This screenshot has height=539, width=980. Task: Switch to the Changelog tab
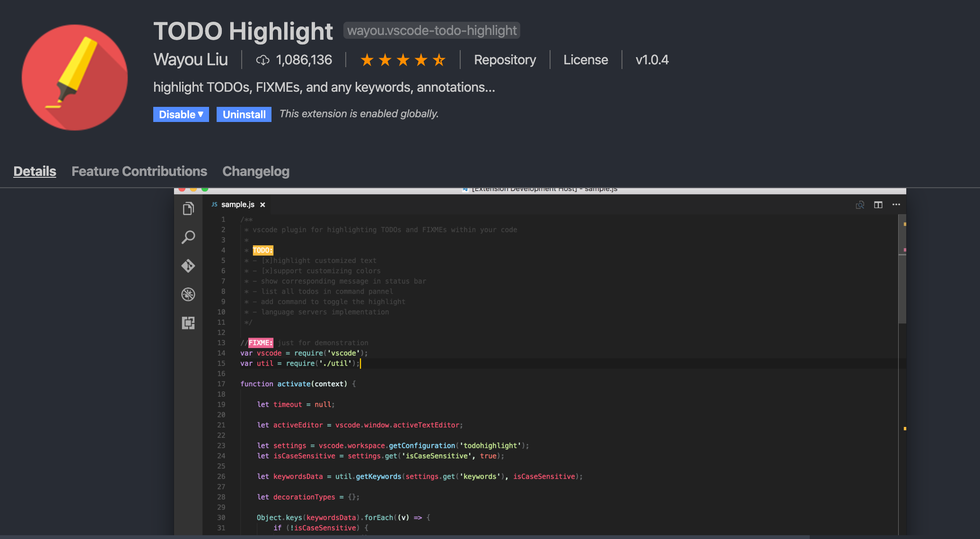pyautogui.click(x=255, y=171)
